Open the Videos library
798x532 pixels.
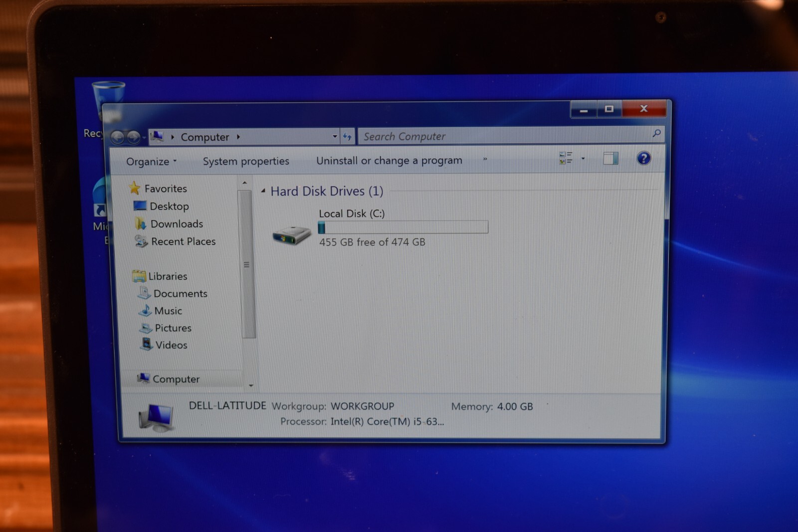171,345
